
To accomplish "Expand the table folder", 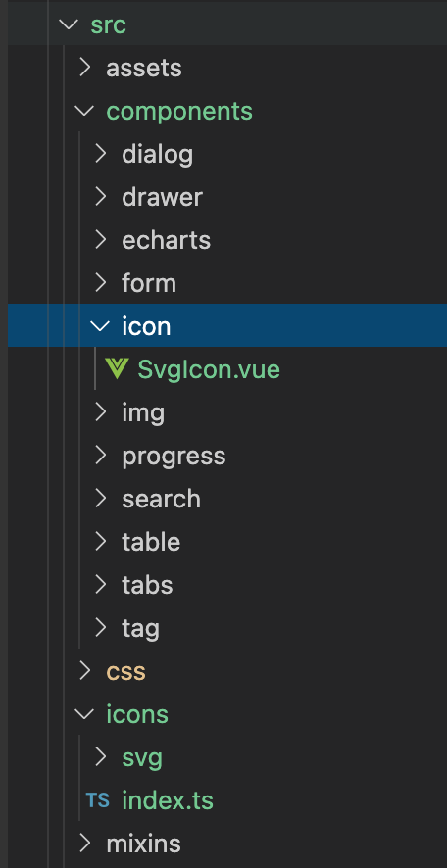I will 151,542.
